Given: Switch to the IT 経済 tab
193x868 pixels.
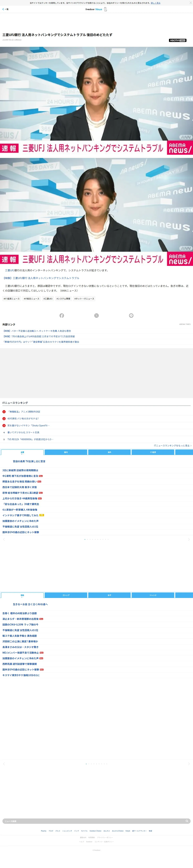Looking at the screenshot, I should click(153, 453).
